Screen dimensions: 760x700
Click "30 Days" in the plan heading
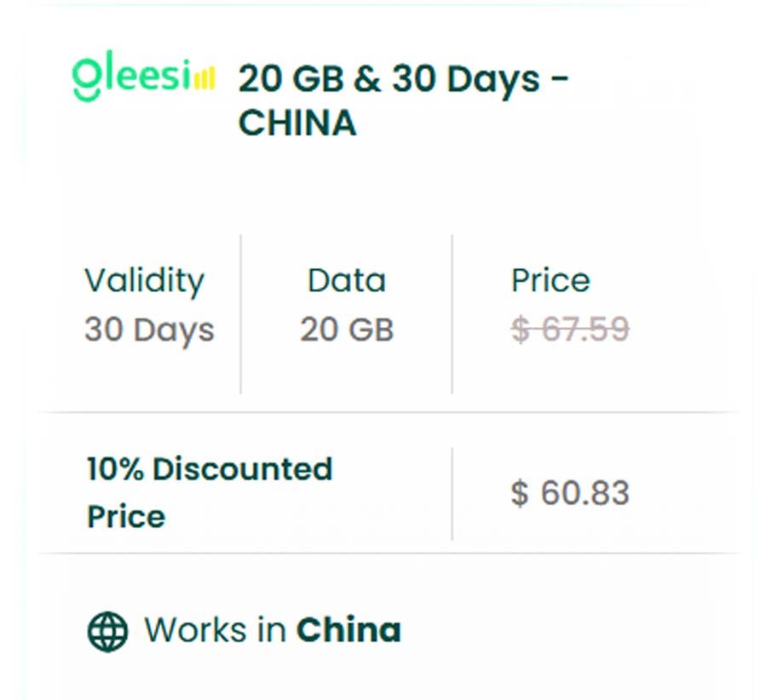(465, 79)
